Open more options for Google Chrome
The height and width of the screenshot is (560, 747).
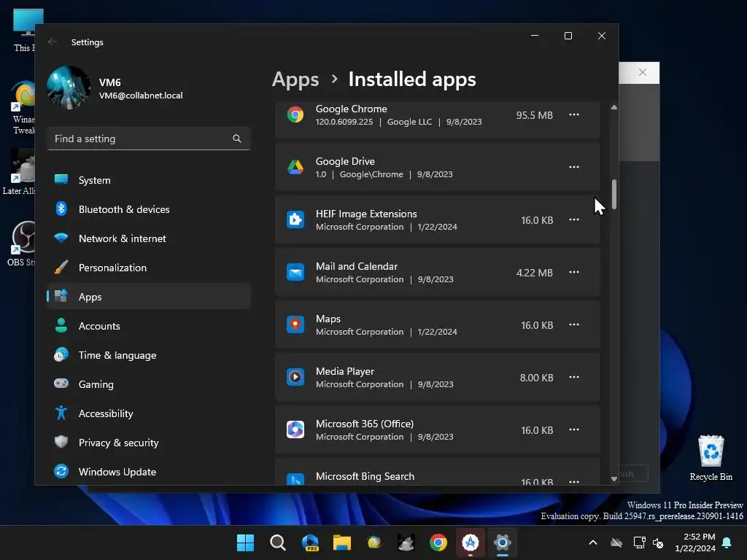(574, 114)
